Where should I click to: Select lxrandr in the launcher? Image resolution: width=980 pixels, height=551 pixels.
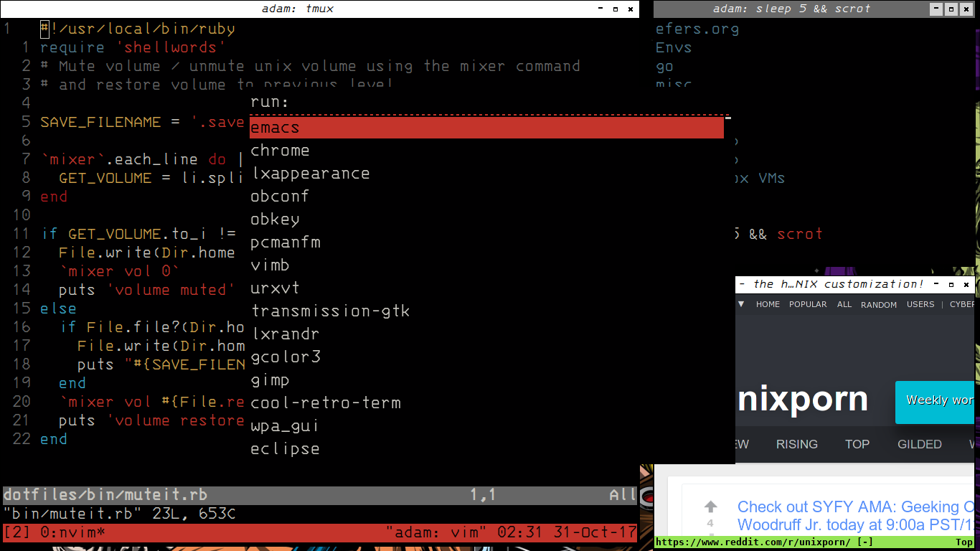285,334
